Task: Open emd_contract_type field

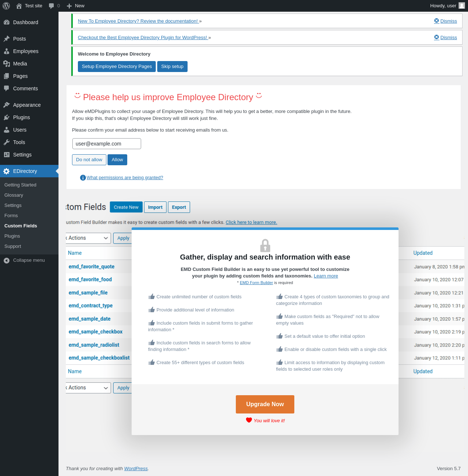Action: (x=91, y=306)
